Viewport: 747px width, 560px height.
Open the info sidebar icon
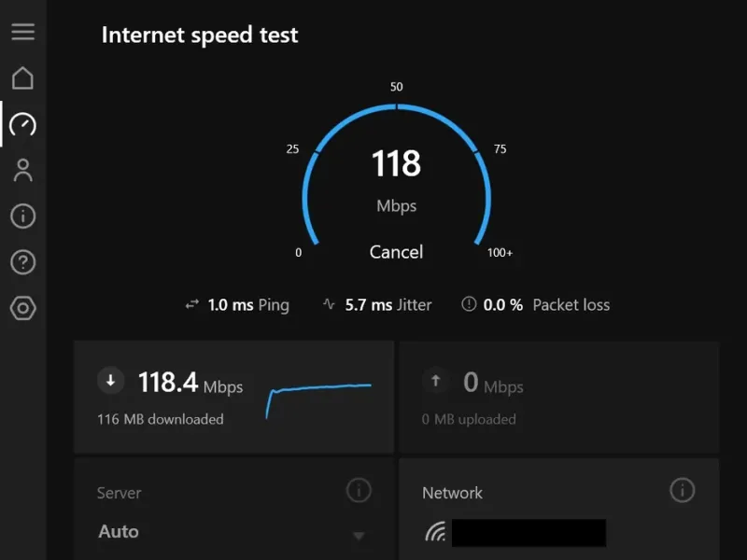(22, 217)
